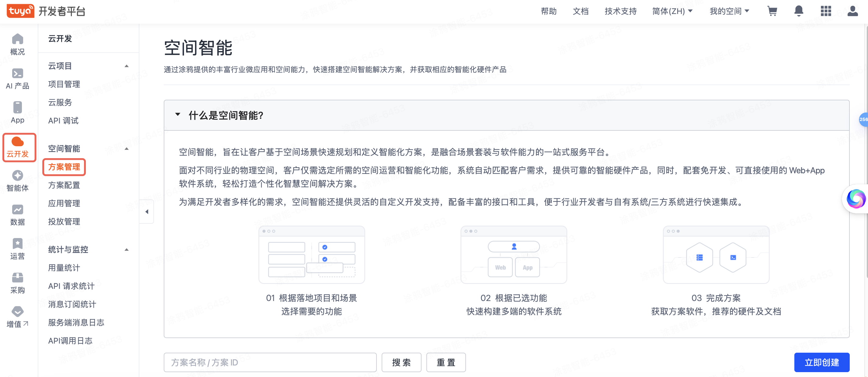Screen dimensions: 868x377
Task: Open the 我的空间 dropdown
Action: (729, 11)
